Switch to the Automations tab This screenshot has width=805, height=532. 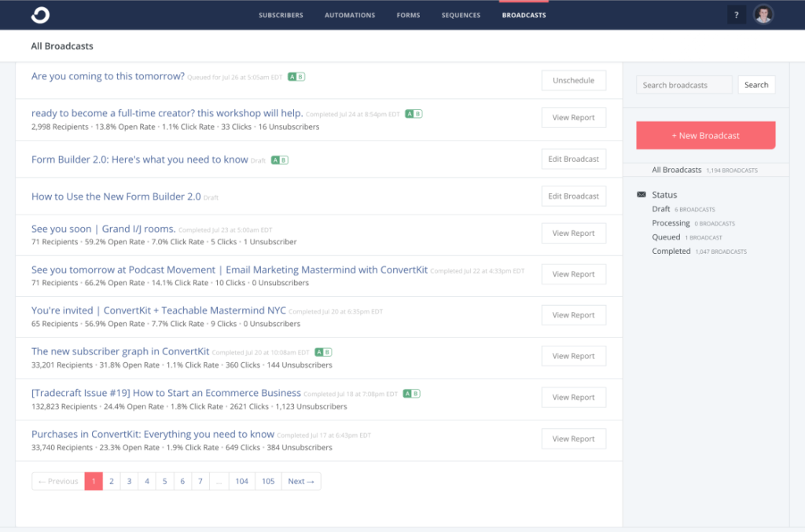click(x=349, y=14)
